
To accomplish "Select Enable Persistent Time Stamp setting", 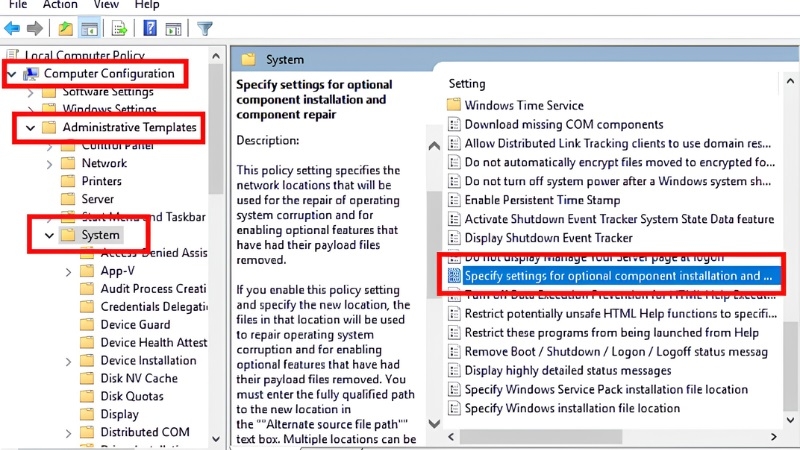I will pyautogui.click(x=542, y=200).
